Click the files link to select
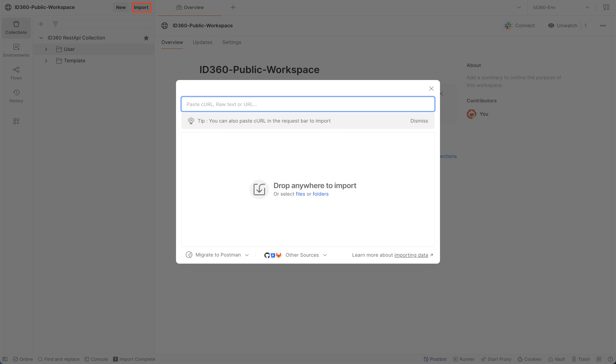This screenshot has height=364, width=616. tap(300, 194)
